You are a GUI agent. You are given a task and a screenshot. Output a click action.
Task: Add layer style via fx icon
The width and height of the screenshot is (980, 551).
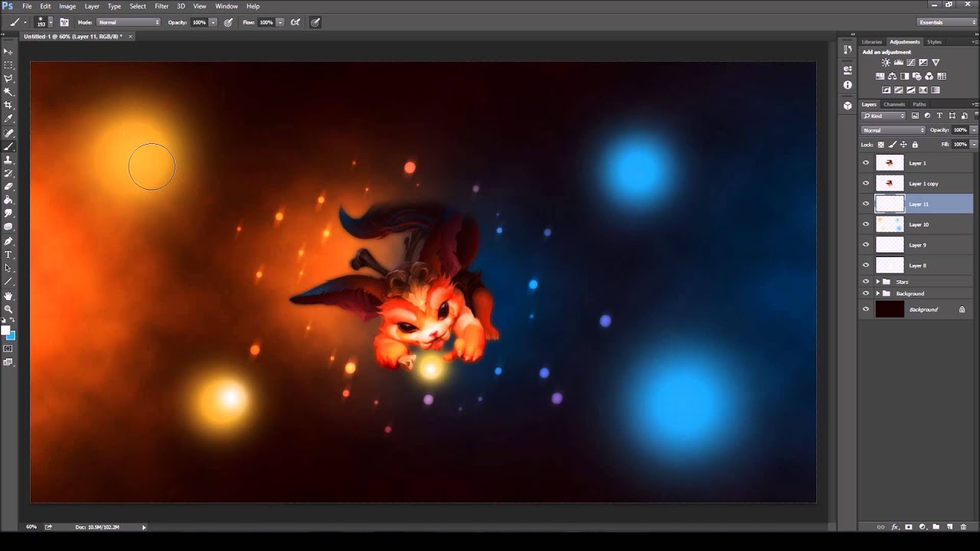coord(894,527)
